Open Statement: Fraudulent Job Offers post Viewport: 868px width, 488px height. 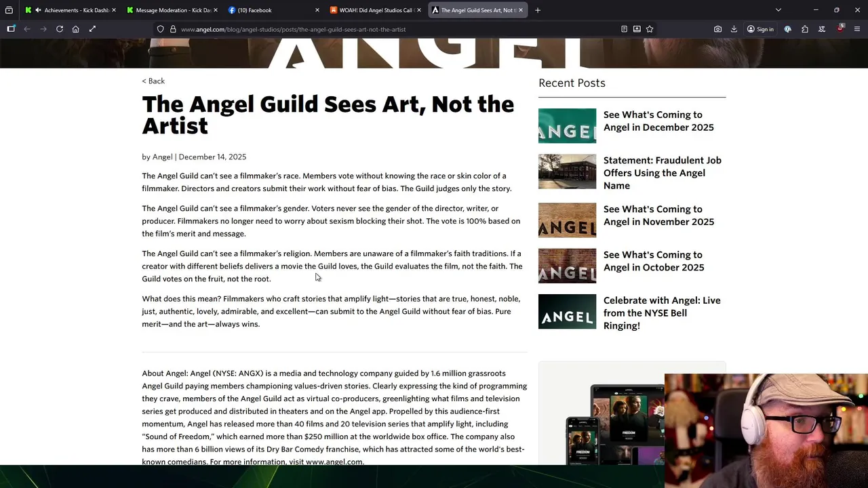tap(663, 173)
